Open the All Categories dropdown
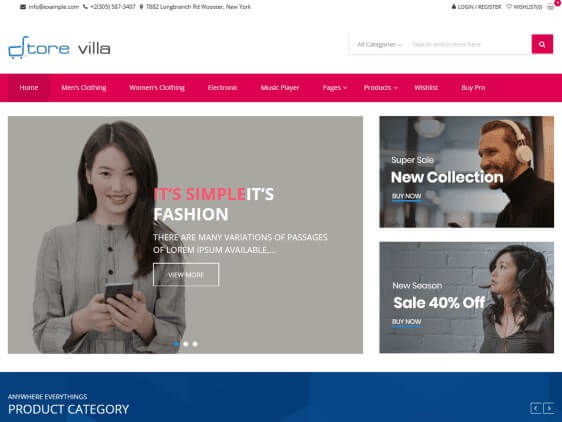The width and height of the screenshot is (562, 422). point(379,44)
